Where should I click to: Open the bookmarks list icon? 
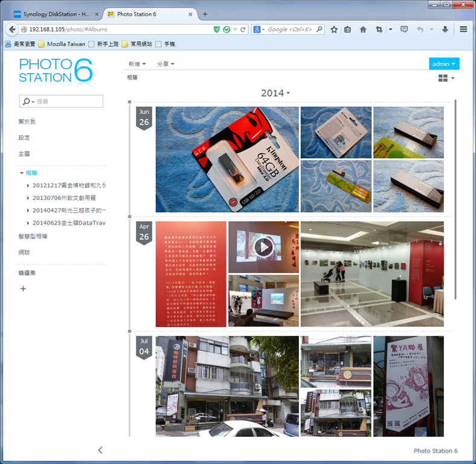coord(347,30)
